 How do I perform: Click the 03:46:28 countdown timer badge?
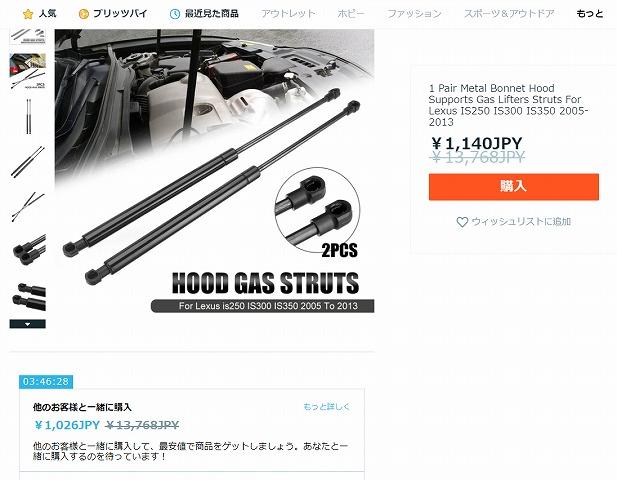(46, 382)
